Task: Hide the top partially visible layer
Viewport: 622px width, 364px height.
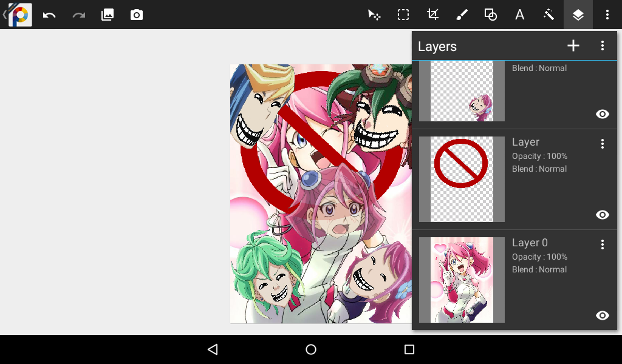Action: [602, 114]
